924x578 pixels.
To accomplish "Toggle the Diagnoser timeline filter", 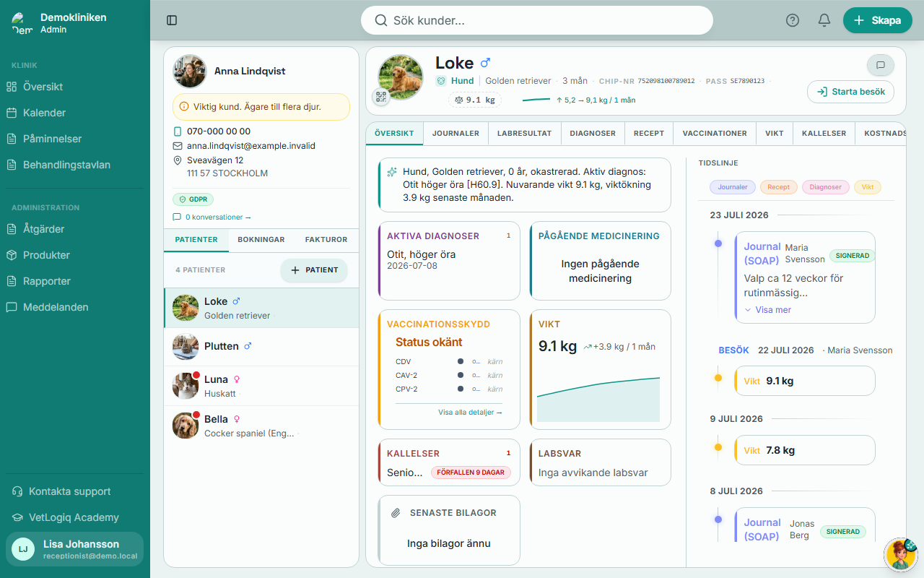I will (x=826, y=187).
